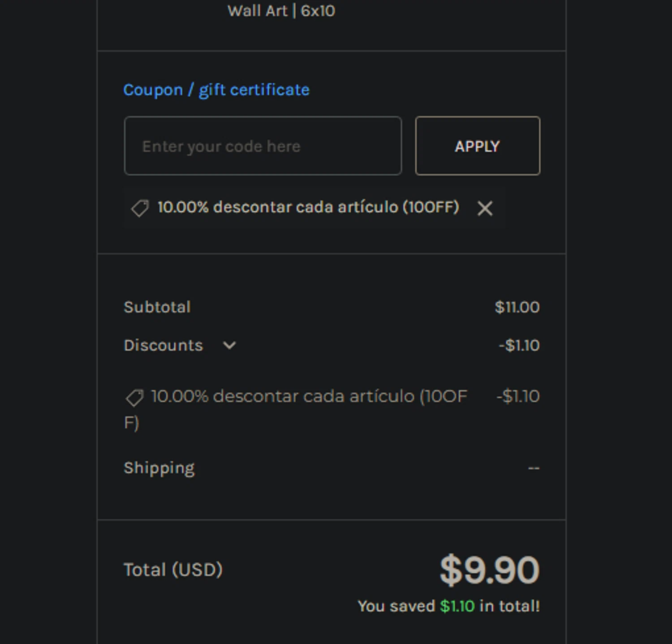Click the $9.90 total price
The width and height of the screenshot is (672, 644).
(490, 570)
